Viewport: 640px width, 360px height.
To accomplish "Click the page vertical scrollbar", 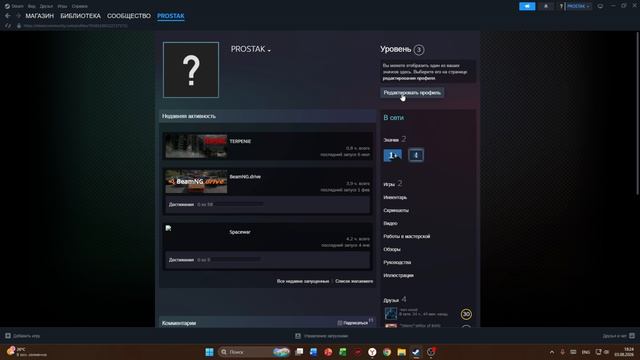I will [638, 112].
